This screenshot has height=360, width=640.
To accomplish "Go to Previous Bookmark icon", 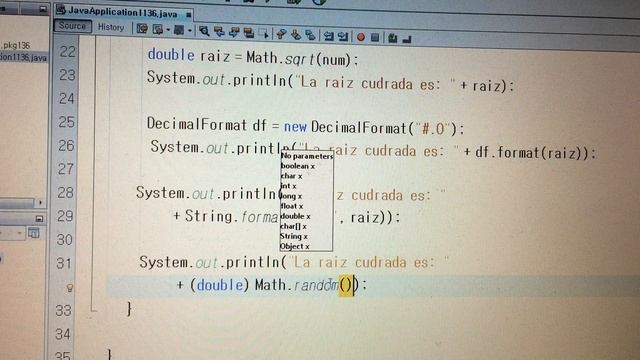I will 281,34.
